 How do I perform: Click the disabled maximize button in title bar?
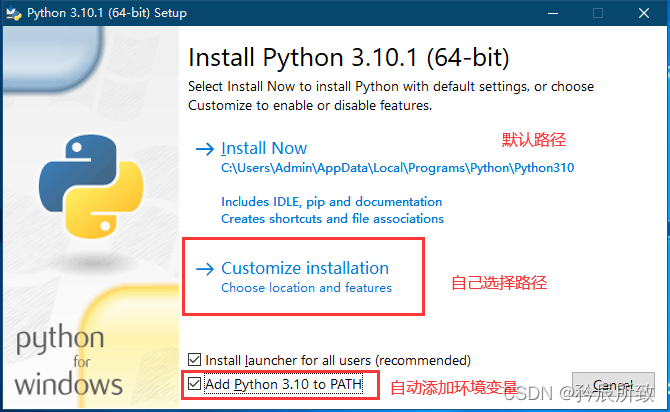pyautogui.click(x=598, y=13)
